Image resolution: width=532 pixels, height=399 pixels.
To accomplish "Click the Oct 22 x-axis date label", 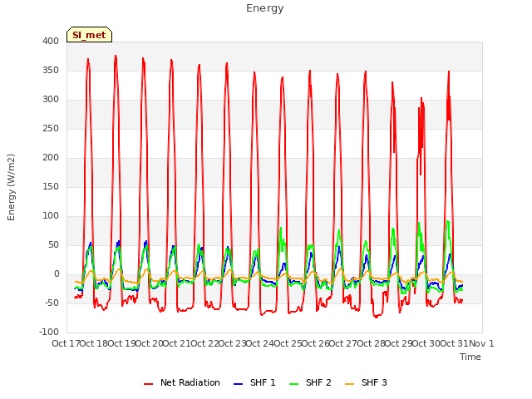I will click(205, 343).
